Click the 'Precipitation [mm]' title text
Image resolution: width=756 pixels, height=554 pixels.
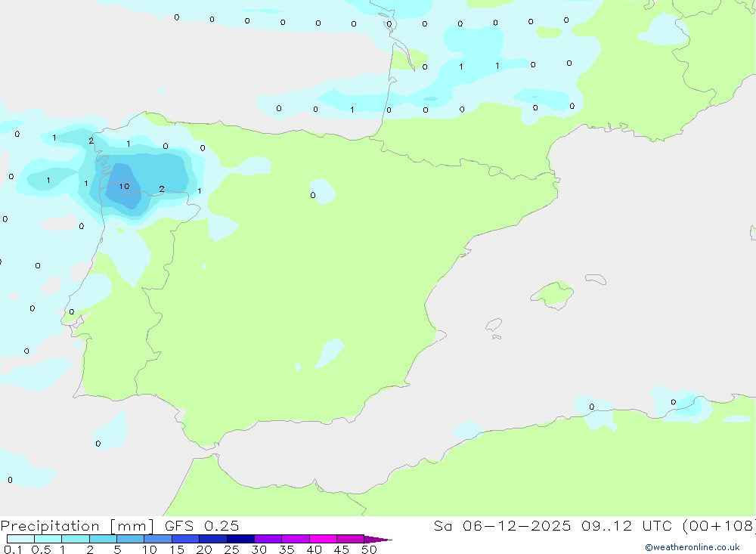click(77, 526)
